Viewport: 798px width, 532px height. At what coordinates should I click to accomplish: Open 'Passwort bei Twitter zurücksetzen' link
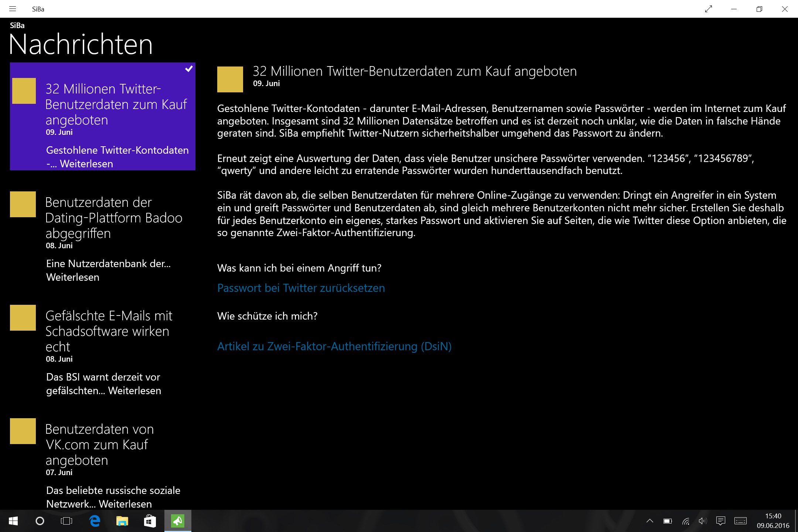point(301,288)
